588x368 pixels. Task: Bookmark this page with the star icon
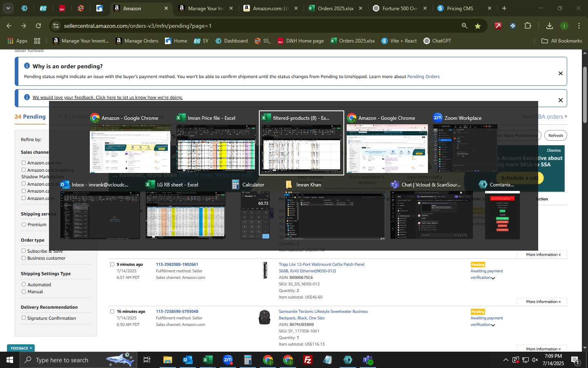point(478,26)
